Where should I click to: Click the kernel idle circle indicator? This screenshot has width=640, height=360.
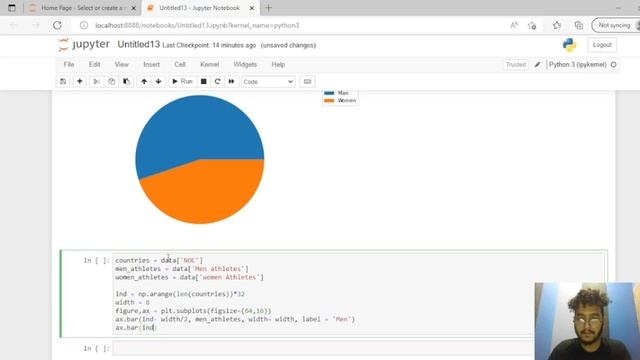tap(613, 64)
